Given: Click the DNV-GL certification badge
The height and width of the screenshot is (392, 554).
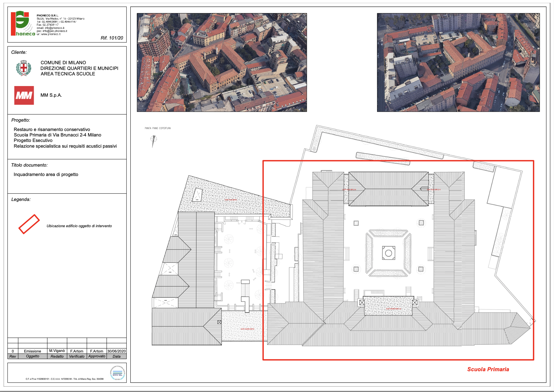Looking at the screenshot, I should tap(118, 373).
